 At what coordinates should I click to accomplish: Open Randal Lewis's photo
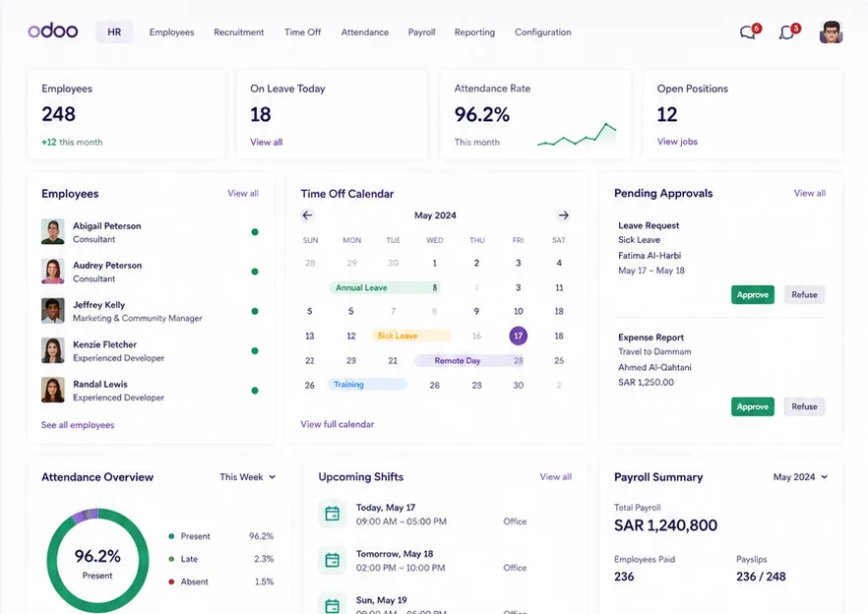(x=52, y=391)
